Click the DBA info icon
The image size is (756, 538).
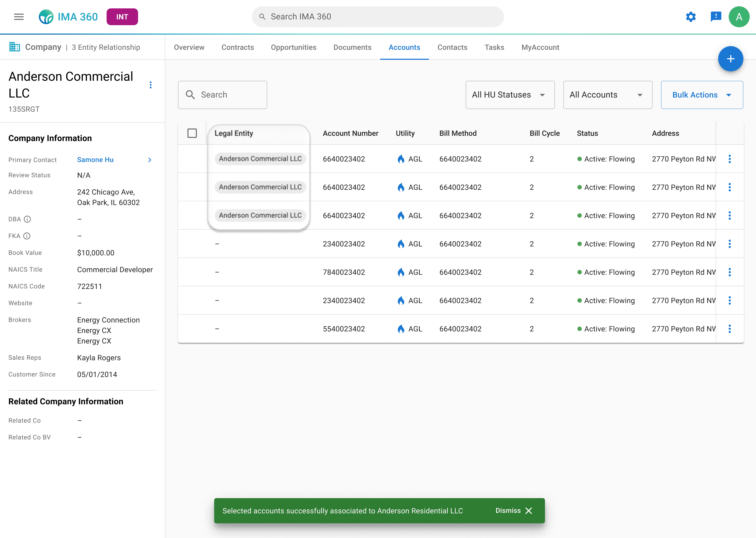pos(28,219)
